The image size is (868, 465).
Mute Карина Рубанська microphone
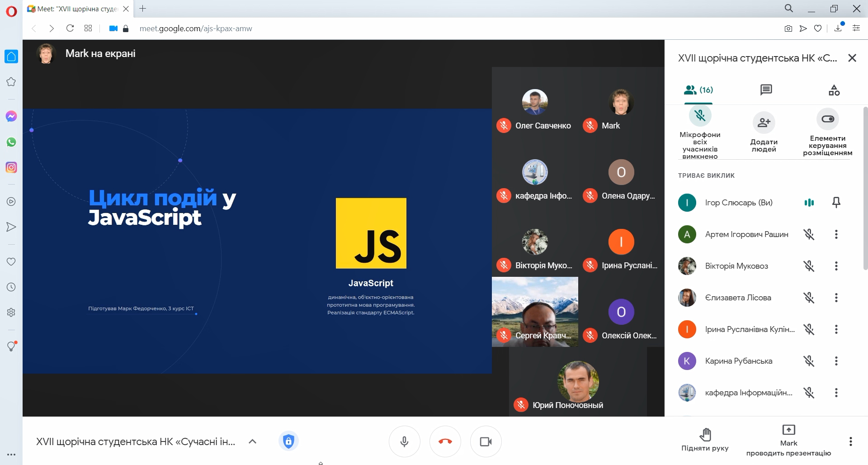pos(809,361)
